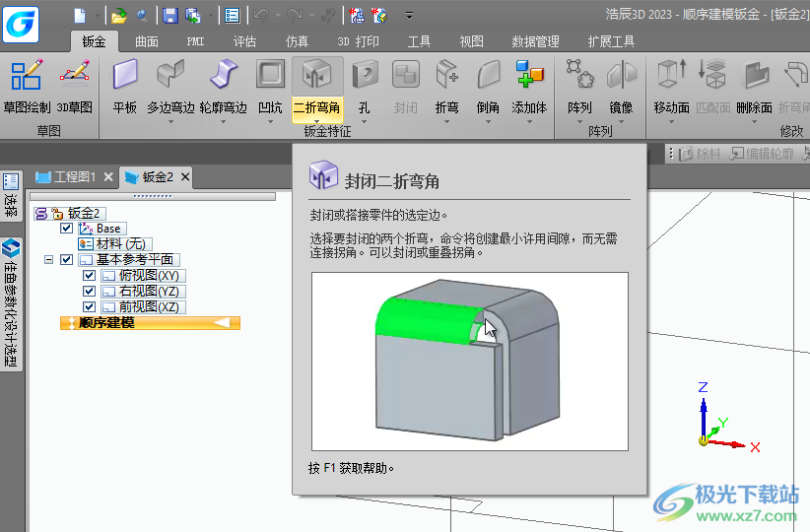Screen dimensions: 810x532
Task: Redo the last action
Action: point(295,16)
